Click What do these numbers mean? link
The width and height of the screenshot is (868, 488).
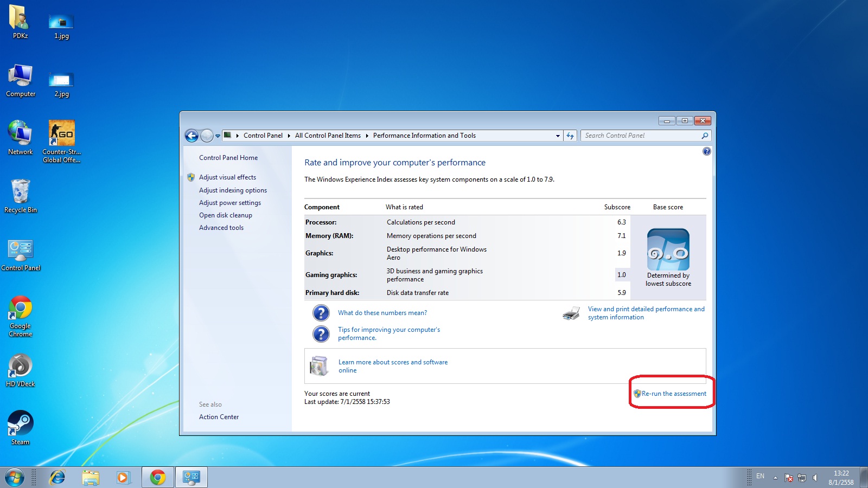point(382,313)
